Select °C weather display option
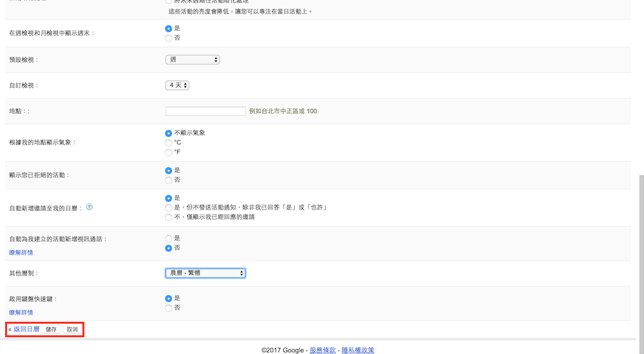Image resolution: width=644 pixels, height=354 pixels. coord(169,143)
